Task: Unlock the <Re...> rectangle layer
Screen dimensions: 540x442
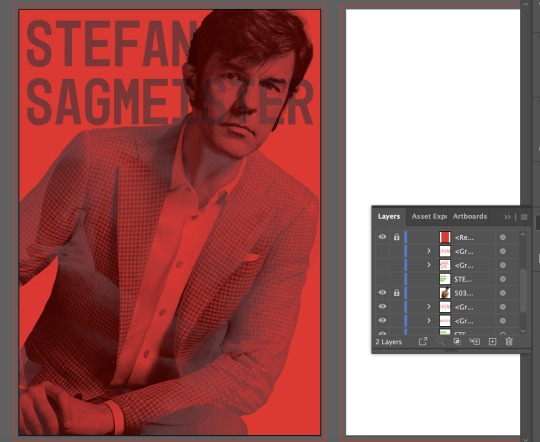Action: pyautogui.click(x=397, y=237)
